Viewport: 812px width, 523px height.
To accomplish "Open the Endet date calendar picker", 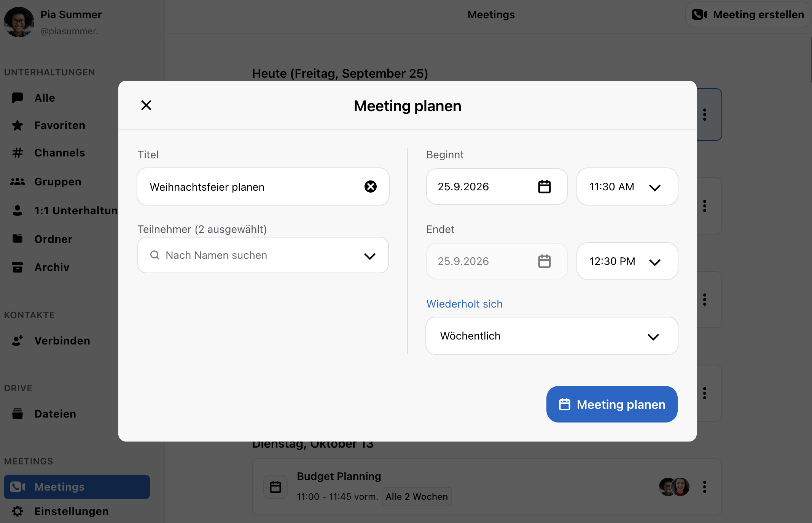I will point(545,261).
